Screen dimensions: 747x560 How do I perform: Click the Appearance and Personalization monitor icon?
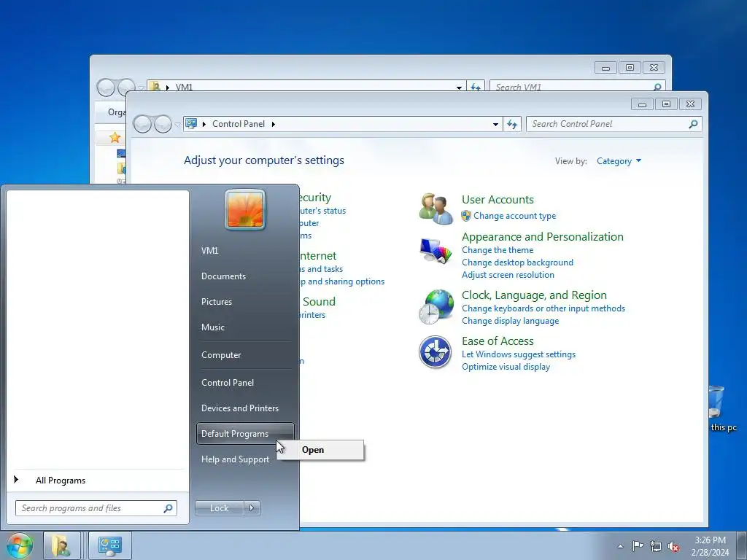click(436, 251)
